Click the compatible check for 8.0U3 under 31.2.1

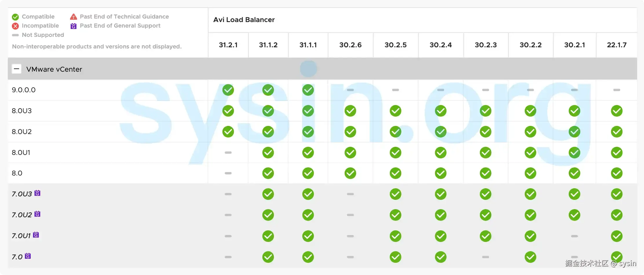(x=228, y=111)
